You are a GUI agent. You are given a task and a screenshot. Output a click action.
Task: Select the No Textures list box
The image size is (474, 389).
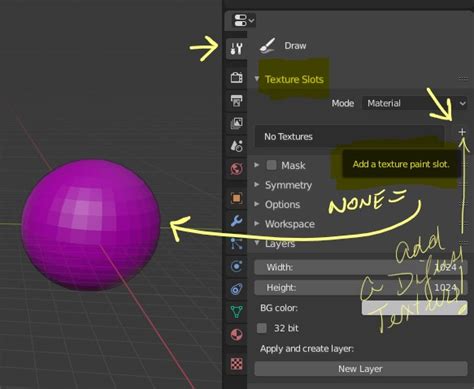click(349, 136)
